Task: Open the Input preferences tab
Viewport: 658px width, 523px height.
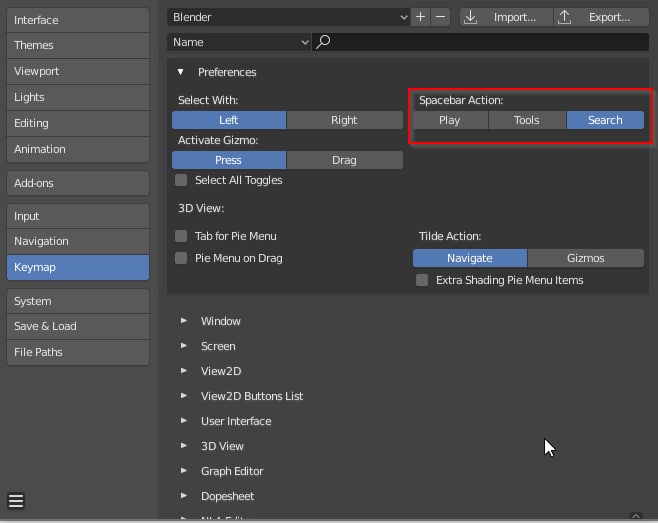Action: [x=78, y=216]
